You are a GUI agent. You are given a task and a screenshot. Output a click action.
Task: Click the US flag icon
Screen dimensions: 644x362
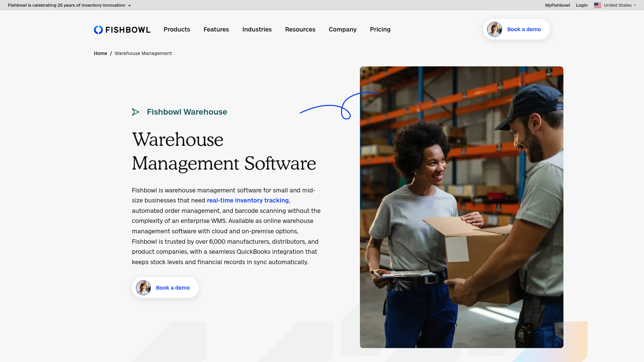click(x=598, y=5)
